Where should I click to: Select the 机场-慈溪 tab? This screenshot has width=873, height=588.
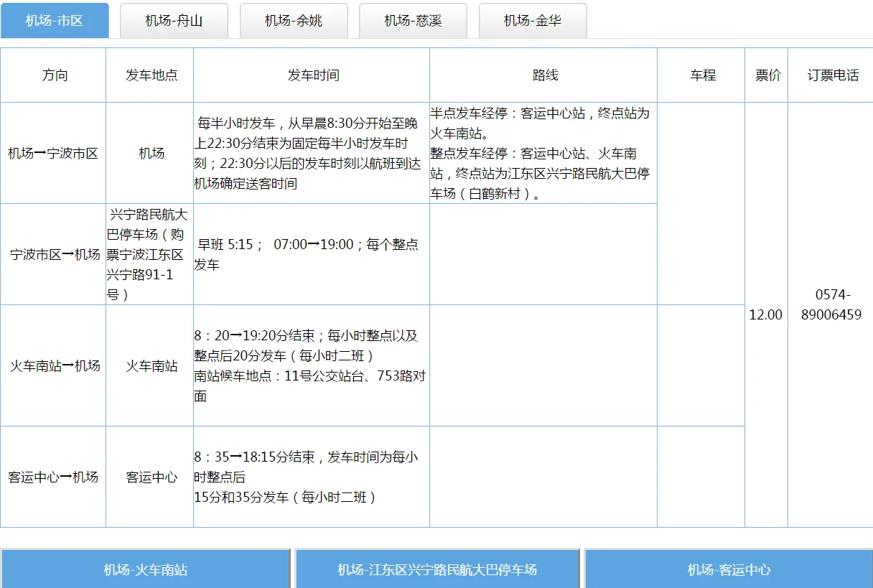pos(413,21)
